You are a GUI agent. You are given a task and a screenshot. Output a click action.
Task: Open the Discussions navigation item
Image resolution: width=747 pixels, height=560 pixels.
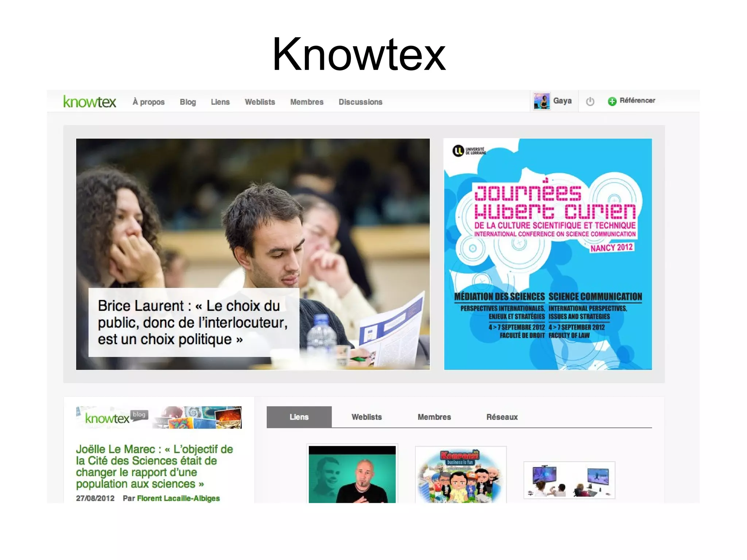[x=360, y=102]
